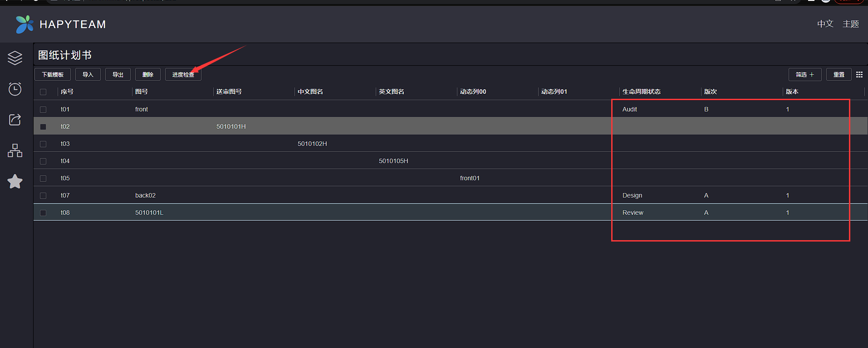Screen dimensions: 868x348
Task: Select the cell back02
Action: [145, 195]
